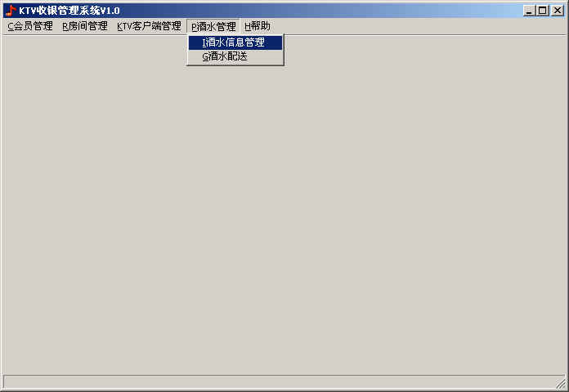This screenshot has width=569, height=392.
Task: Click the resize grip in window corner
Action: [561, 383]
